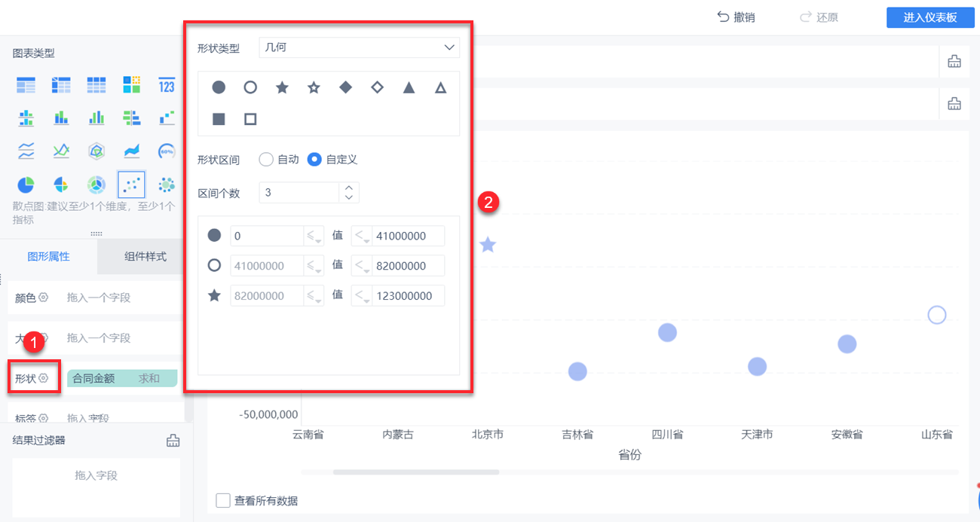Decrease the 区间个数 with the down arrow
The width and height of the screenshot is (980, 522).
click(x=348, y=198)
